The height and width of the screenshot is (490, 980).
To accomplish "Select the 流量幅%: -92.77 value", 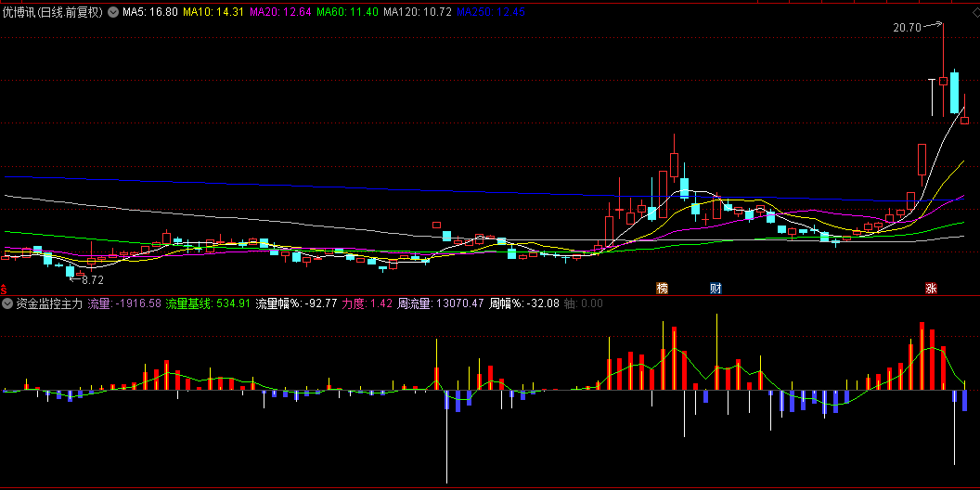I will [x=297, y=304].
